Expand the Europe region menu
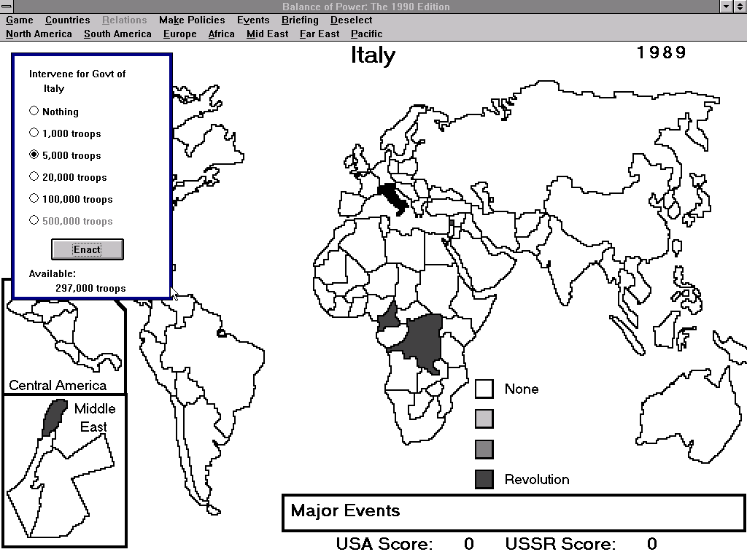This screenshot has height=560, width=747. pyautogui.click(x=180, y=34)
